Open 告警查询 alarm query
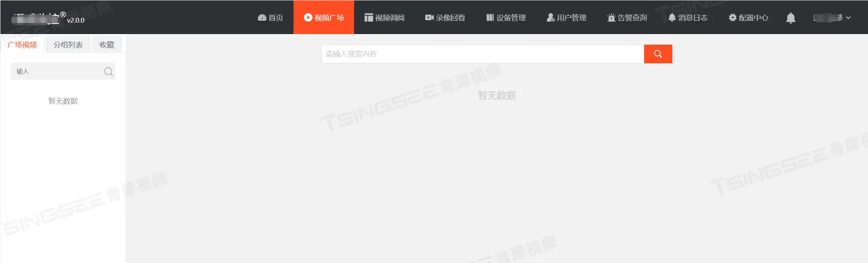The height and width of the screenshot is (263, 868). coord(627,17)
